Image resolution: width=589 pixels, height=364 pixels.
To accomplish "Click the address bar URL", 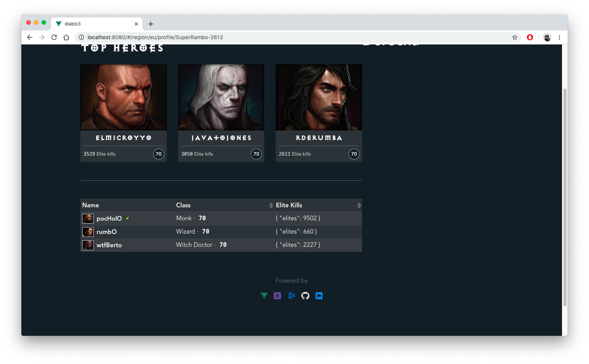I will (155, 37).
